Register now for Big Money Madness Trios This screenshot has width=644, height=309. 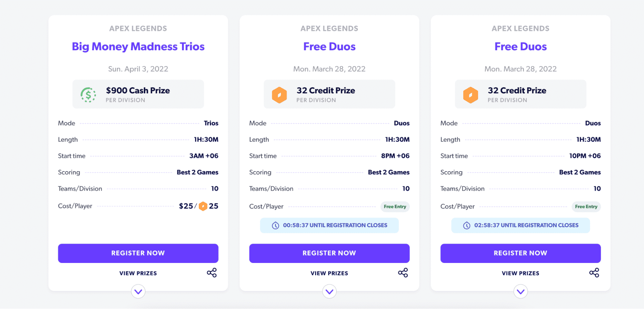coord(138,253)
